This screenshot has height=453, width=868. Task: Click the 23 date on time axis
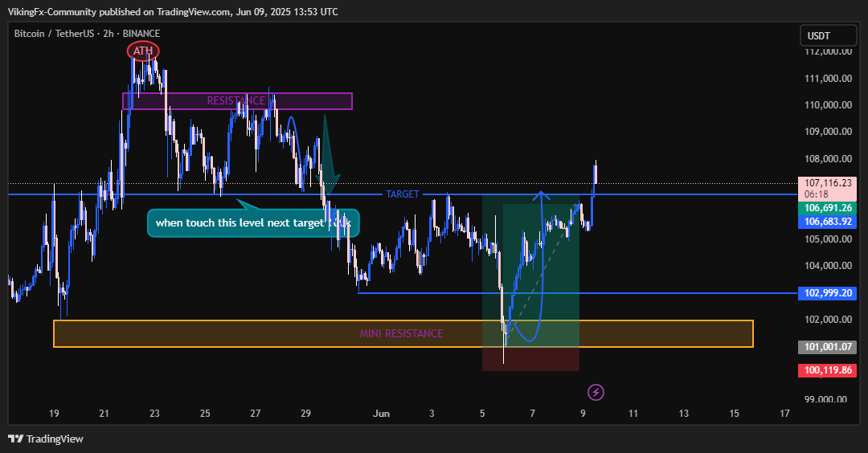154,414
